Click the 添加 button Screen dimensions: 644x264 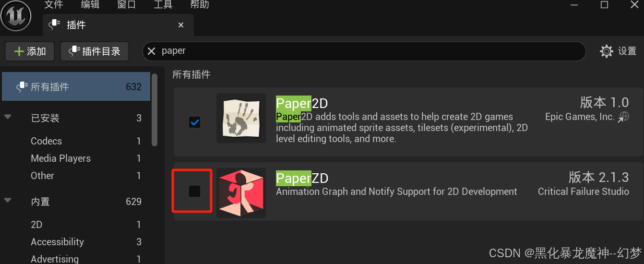click(30, 51)
